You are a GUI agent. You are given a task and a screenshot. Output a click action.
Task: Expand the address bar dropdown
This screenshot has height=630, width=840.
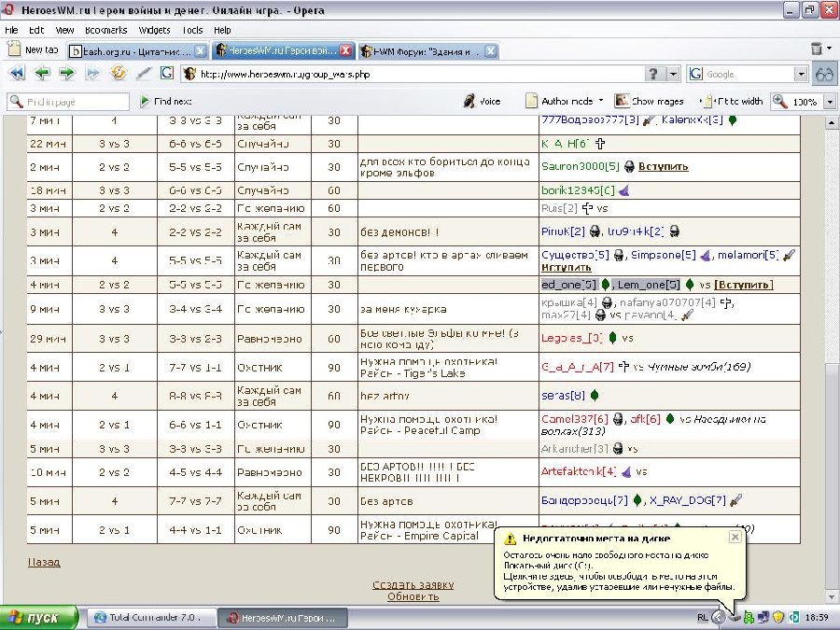point(673,74)
